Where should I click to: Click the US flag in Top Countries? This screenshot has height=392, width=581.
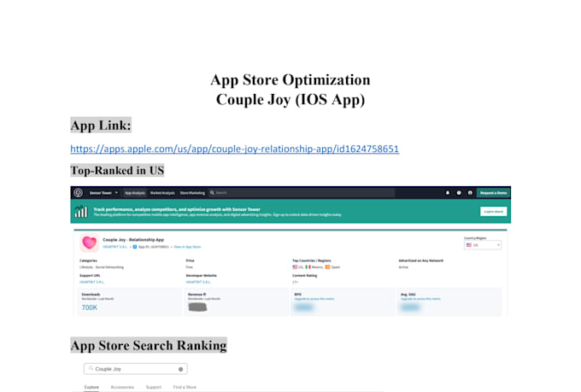[x=295, y=266]
